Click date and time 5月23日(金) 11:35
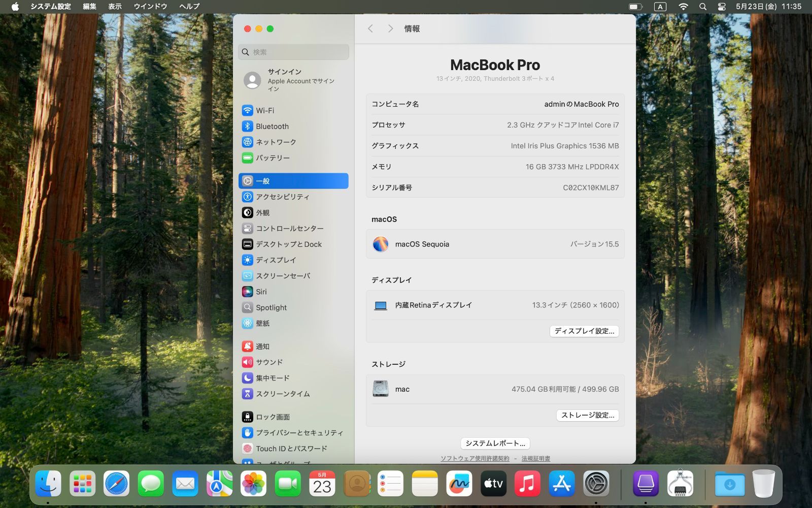 tap(768, 7)
